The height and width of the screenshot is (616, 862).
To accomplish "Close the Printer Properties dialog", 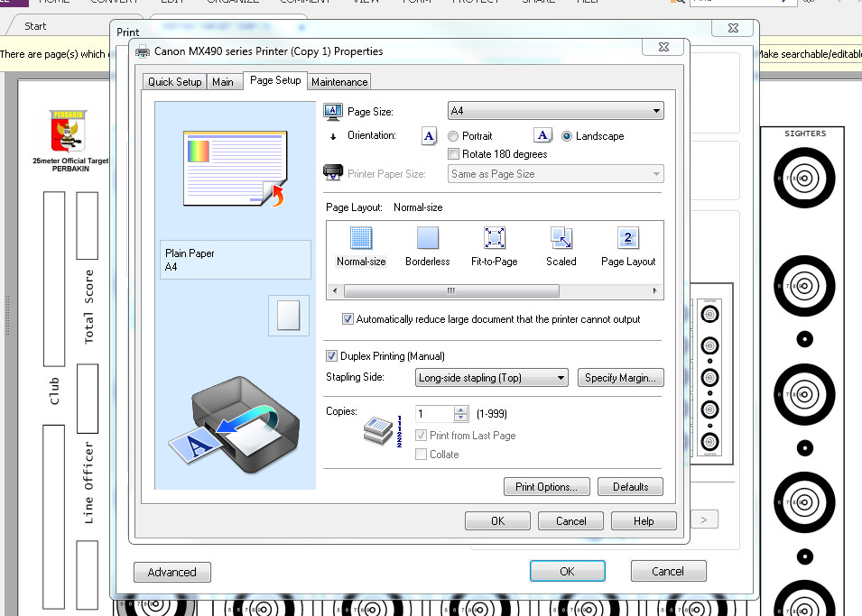I will click(x=663, y=47).
